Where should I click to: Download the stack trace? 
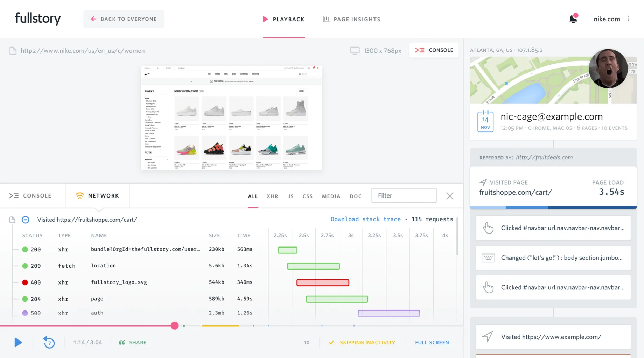pyautogui.click(x=365, y=219)
